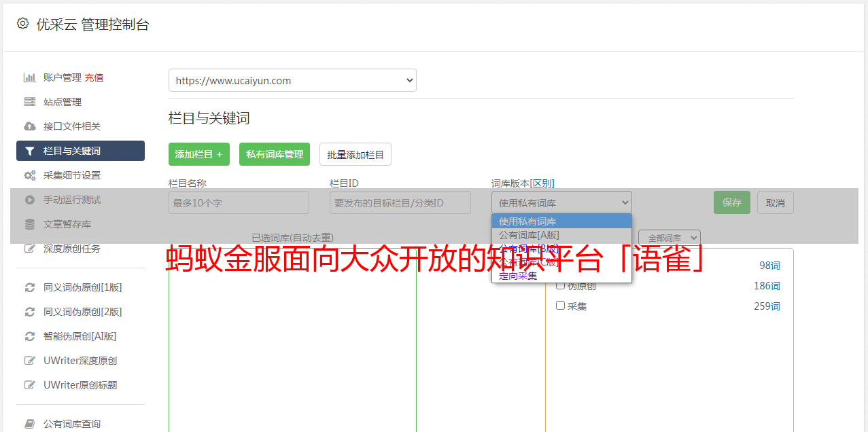Click the funnel icon for 栏目与关键词
Image resolution: width=868 pixels, height=432 pixels.
30,151
